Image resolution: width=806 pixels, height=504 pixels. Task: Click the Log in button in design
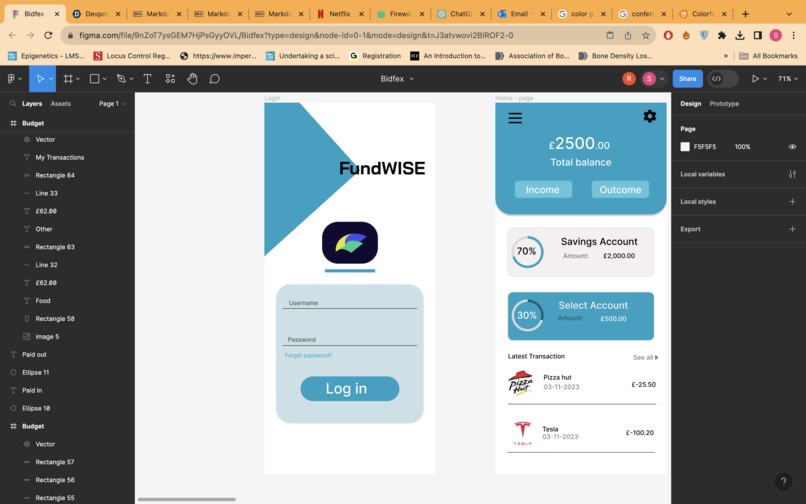[x=350, y=388]
